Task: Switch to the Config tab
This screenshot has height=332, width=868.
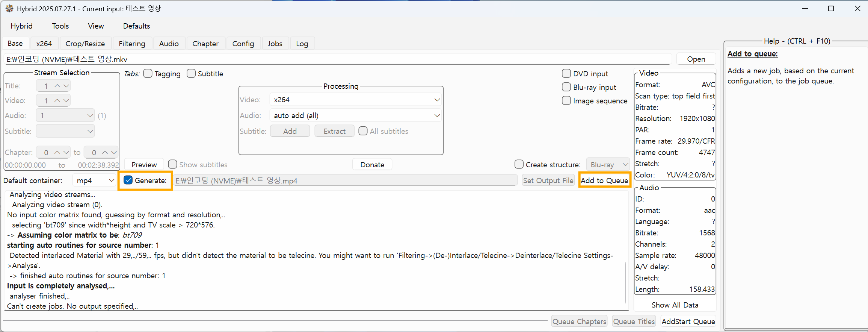Action: [243, 44]
